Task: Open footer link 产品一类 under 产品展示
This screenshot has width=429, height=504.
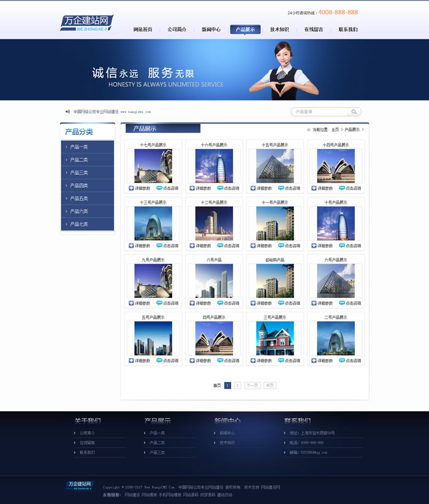Action: [x=157, y=433]
